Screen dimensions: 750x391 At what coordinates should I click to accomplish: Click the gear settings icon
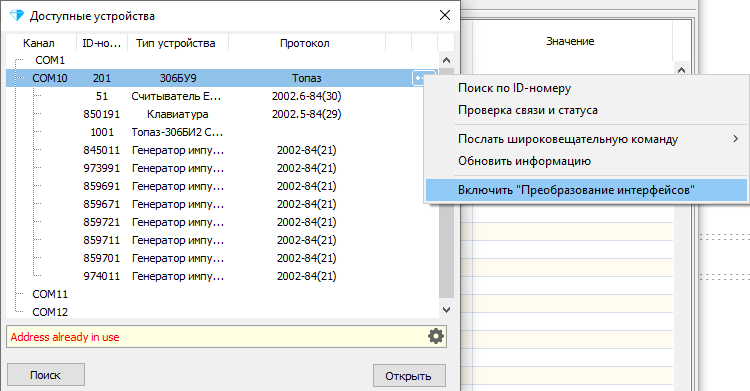coord(435,336)
